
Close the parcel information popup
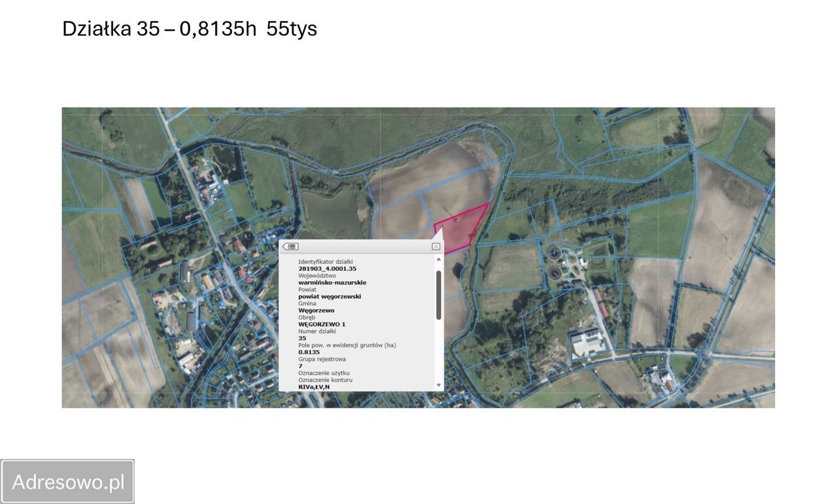click(x=436, y=246)
